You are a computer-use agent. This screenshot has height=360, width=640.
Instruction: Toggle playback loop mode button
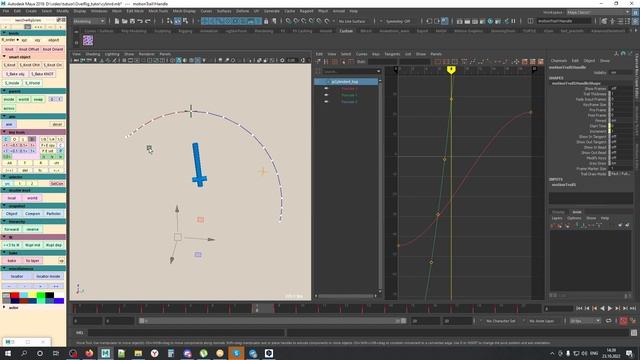(x=609, y=321)
